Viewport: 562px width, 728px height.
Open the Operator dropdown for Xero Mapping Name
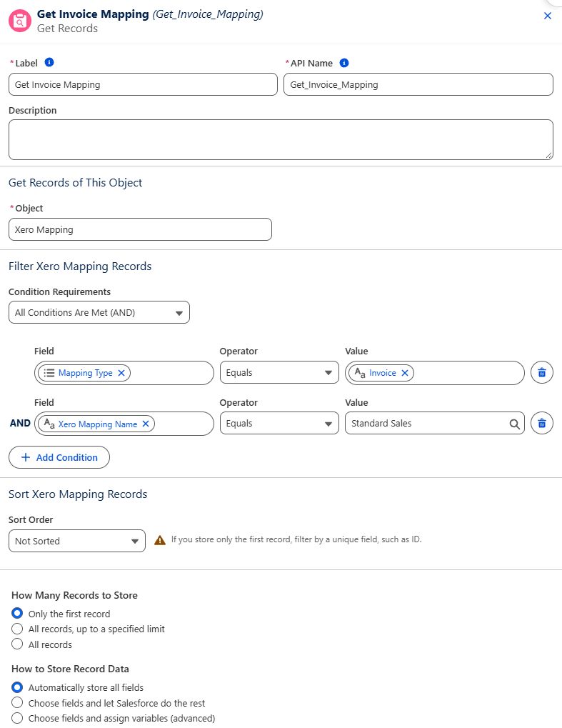tap(279, 423)
